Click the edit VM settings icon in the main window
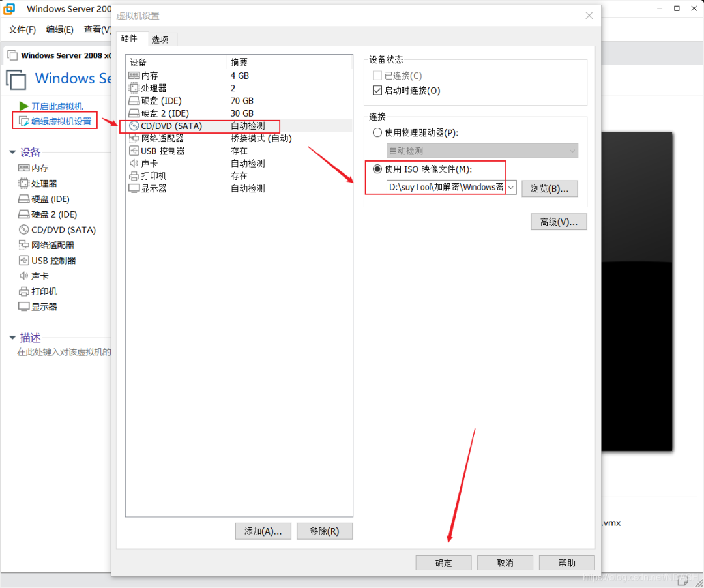Viewport: 704px width, 588px height. click(x=23, y=121)
